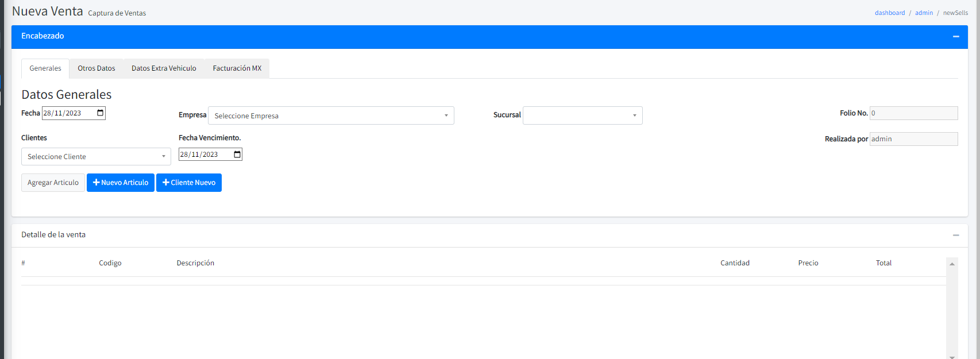980x359 pixels.
Task: Click the Folio No. input field
Action: click(x=913, y=113)
